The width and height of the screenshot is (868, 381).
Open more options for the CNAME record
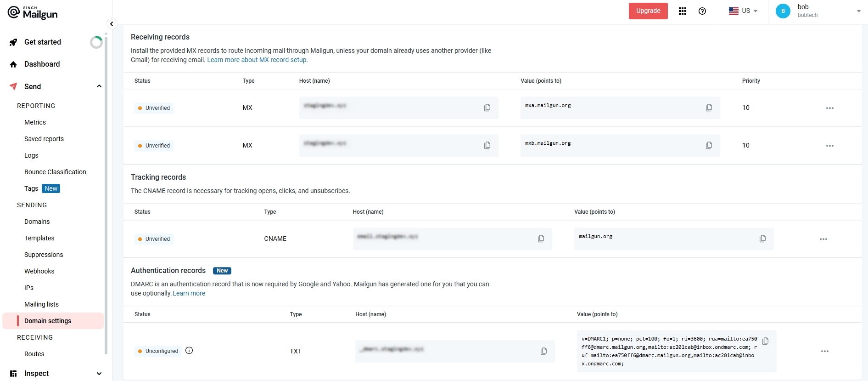tap(823, 239)
